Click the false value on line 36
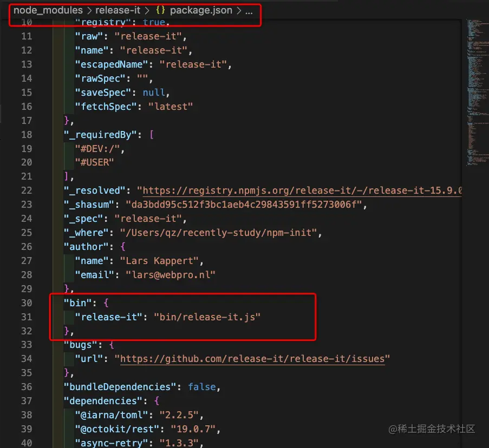 tap(202, 387)
